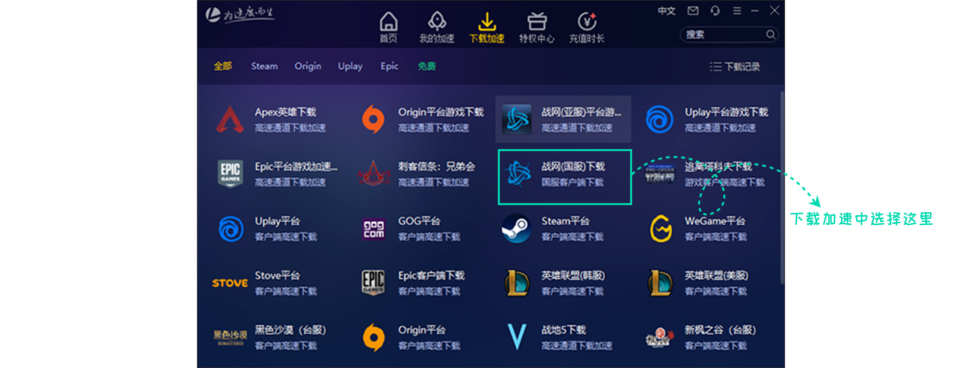Open 充值时长 recharge icon
Viewport: 980px width, 368px height.
pyautogui.click(x=587, y=21)
